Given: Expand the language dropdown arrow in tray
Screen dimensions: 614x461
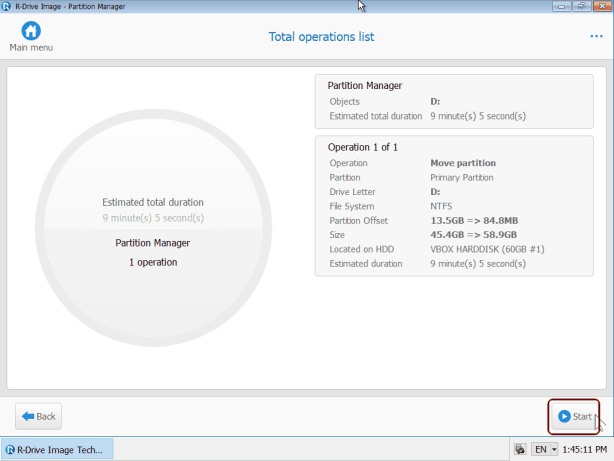Looking at the screenshot, I should tap(554, 450).
